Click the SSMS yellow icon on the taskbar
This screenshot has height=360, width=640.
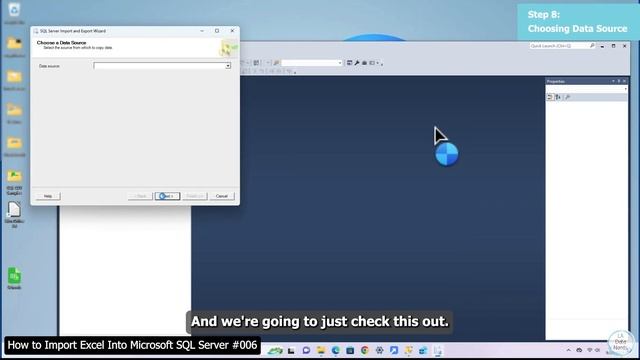click(409, 350)
